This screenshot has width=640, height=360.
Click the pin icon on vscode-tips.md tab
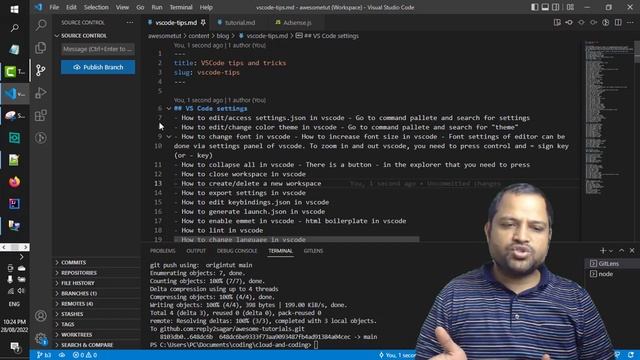203,22
